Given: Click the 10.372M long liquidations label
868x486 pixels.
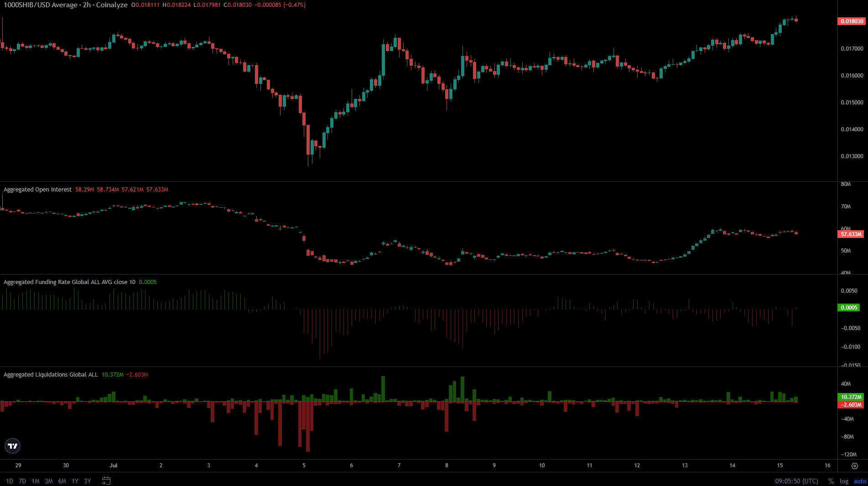Looking at the screenshot, I should point(851,397).
